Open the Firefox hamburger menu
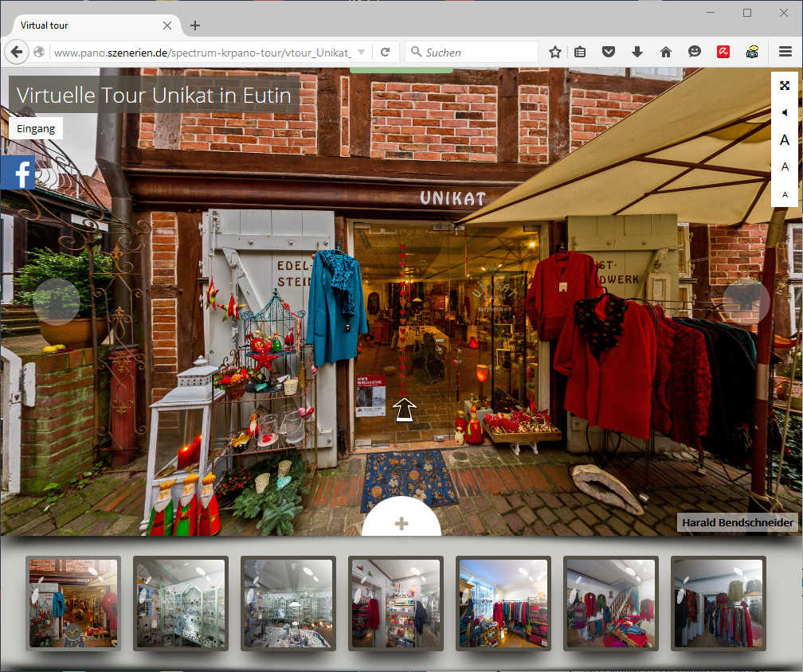Viewport: 803px width, 672px height. [x=785, y=52]
